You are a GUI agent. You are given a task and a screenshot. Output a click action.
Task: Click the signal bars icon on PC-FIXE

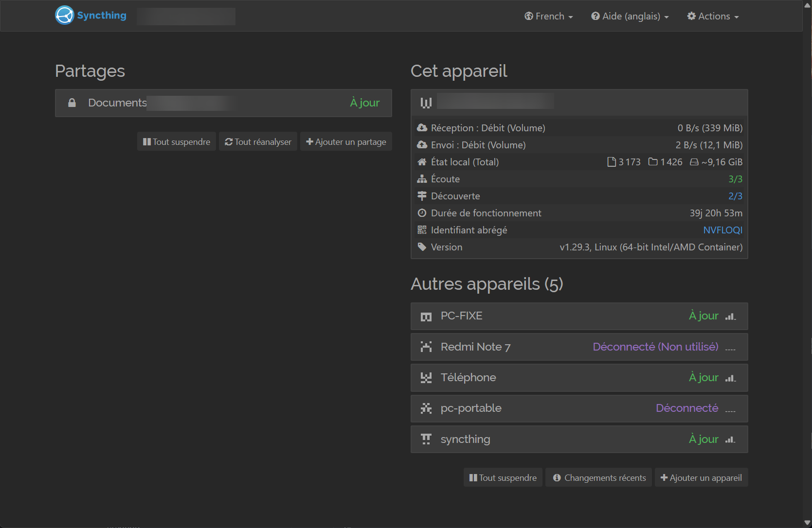coord(730,317)
